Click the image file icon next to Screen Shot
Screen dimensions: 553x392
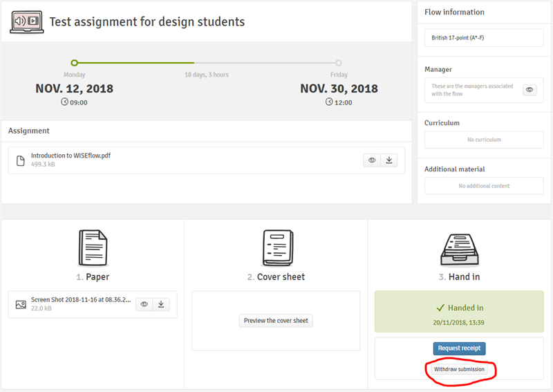[x=21, y=304]
